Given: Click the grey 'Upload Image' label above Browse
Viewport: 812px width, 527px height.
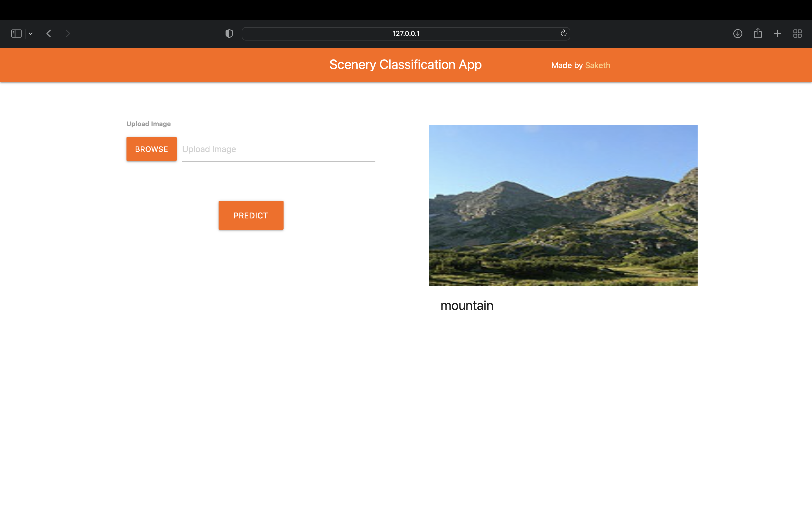Looking at the screenshot, I should (148, 124).
